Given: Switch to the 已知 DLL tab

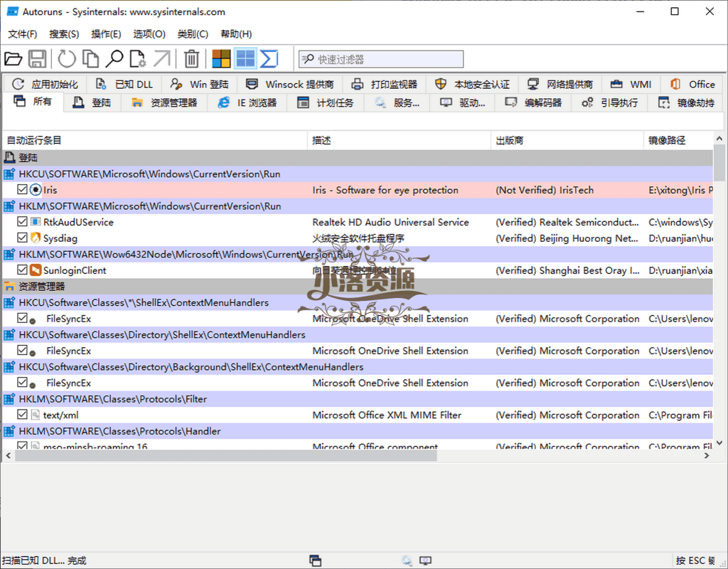Looking at the screenshot, I should pos(124,84).
